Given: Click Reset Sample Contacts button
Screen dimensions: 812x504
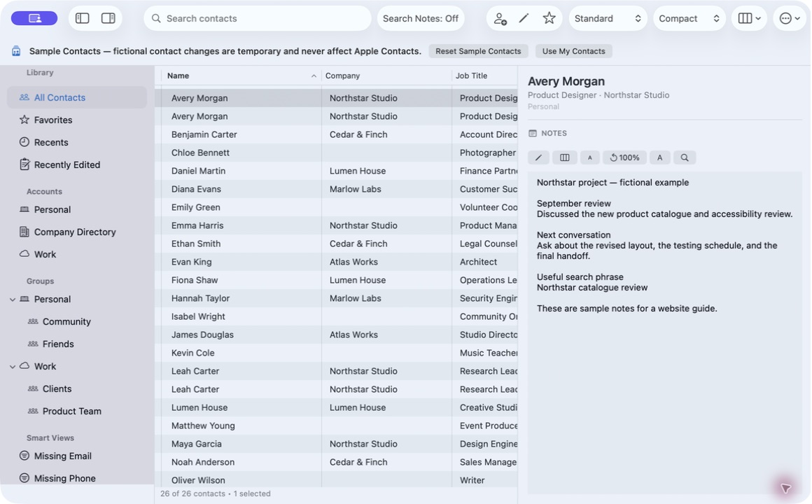Looking at the screenshot, I should point(478,51).
